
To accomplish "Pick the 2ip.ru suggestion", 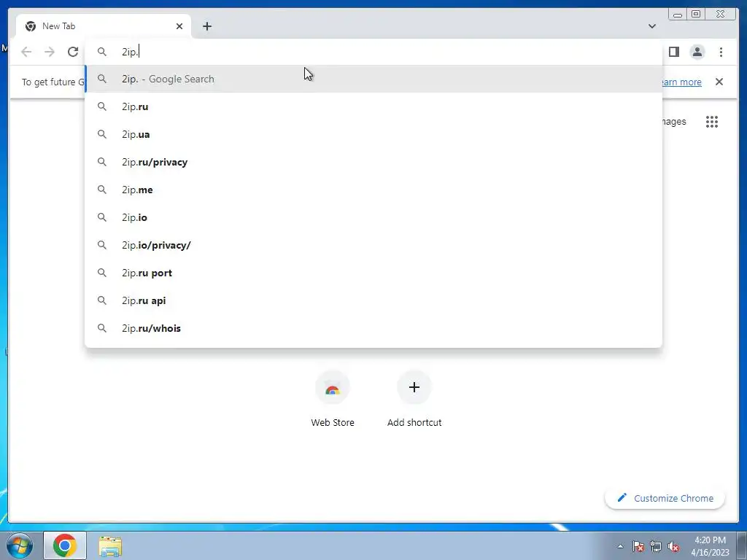I will 373,106.
